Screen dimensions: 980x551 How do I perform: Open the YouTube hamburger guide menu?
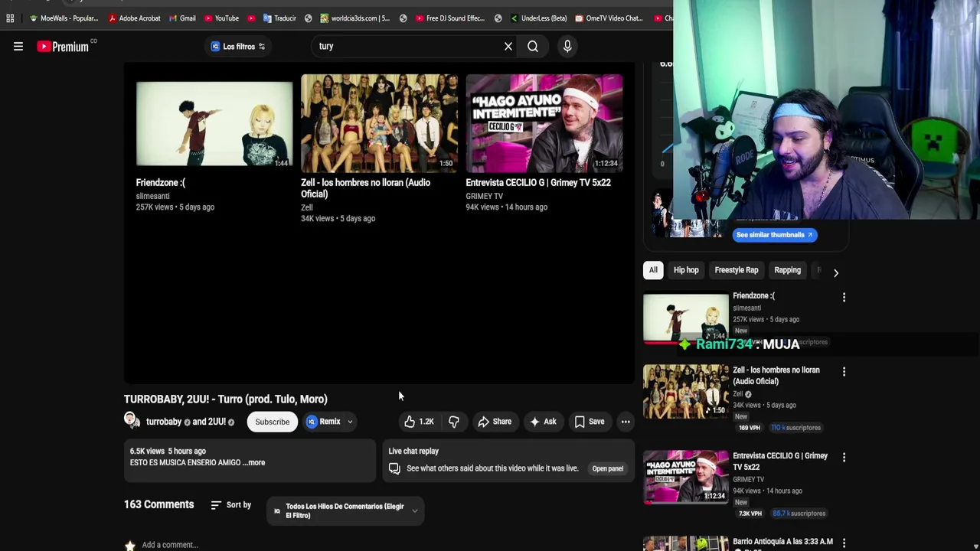tap(18, 47)
